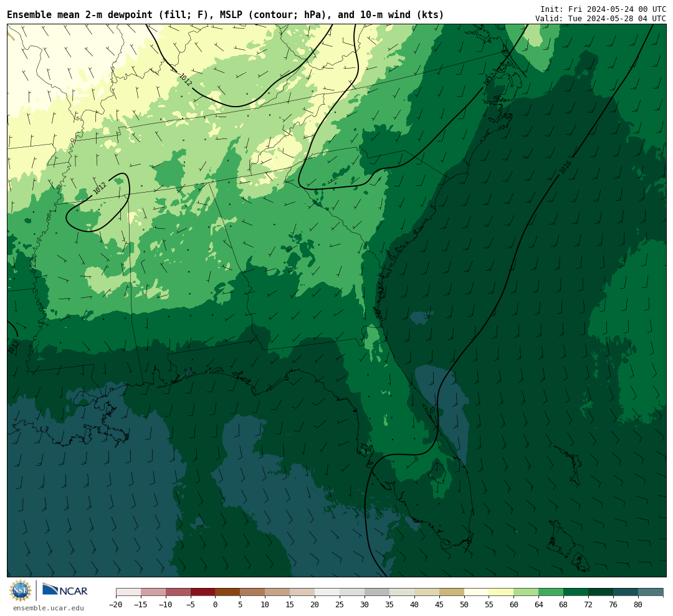The width and height of the screenshot is (673, 616).
Task: Pick the colorbar swatch between 15 and 20
Action: point(303,592)
